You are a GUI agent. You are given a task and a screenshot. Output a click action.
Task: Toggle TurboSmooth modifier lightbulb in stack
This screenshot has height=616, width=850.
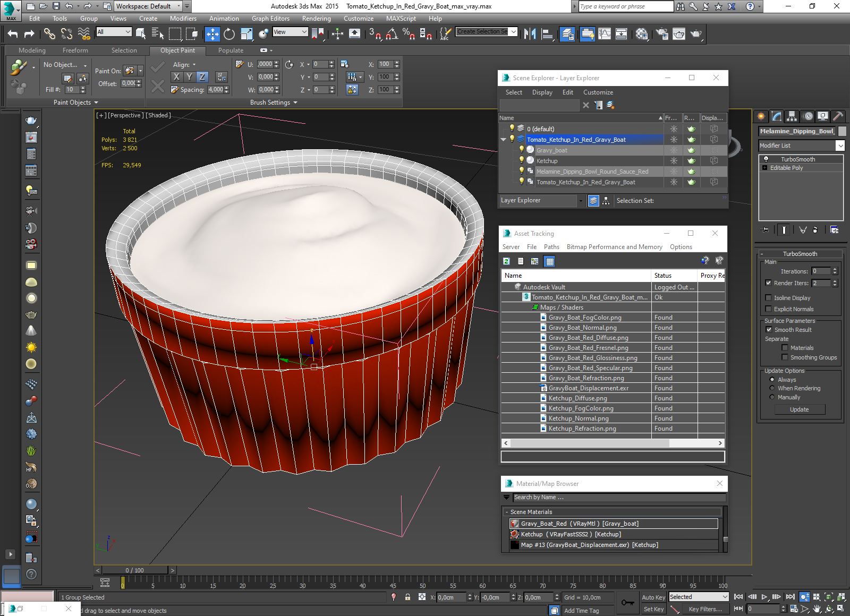click(x=766, y=159)
